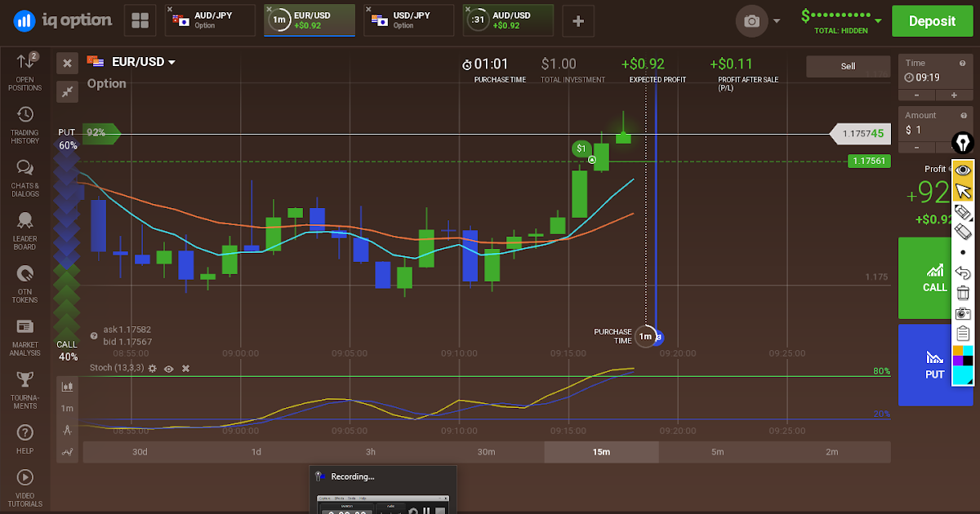
Task: Decrease expiry time with minus
Action: click(x=915, y=95)
